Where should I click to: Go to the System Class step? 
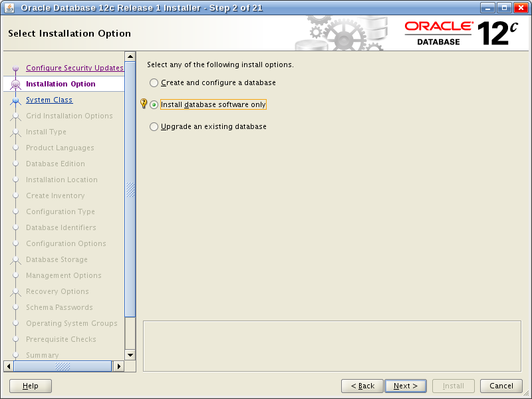pyautogui.click(x=49, y=100)
